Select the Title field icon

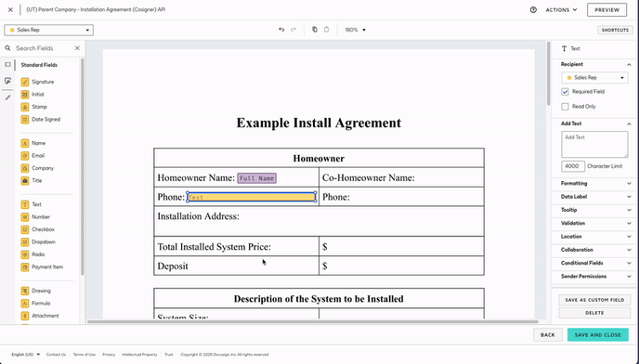tap(25, 180)
